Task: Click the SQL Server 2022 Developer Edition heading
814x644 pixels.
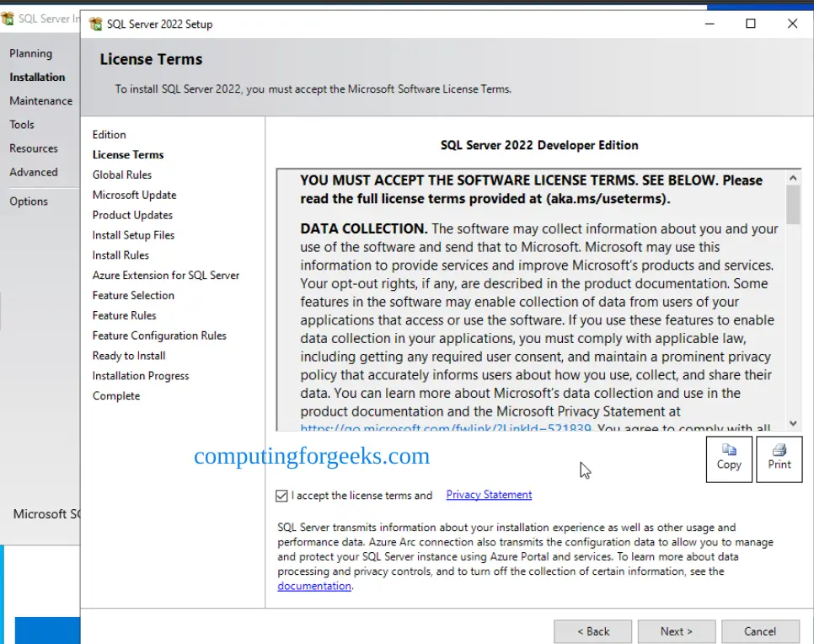Action: 539,146
